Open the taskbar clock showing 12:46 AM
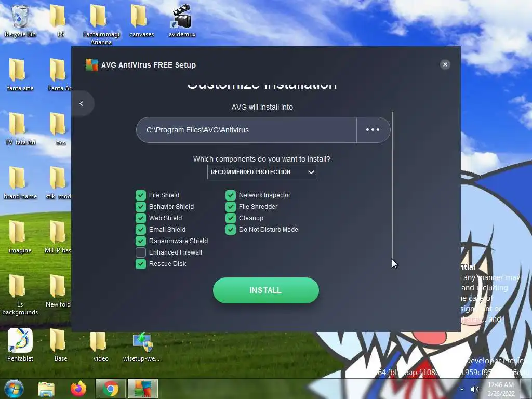The height and width of the screenshot is (399, 532). coord(501,389)
